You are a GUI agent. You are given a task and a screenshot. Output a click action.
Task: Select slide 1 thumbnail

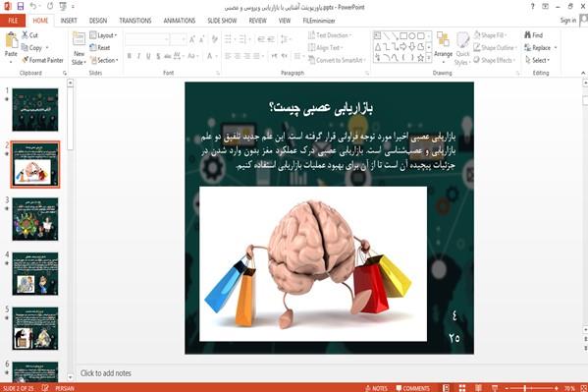click(x=35, y=110)
